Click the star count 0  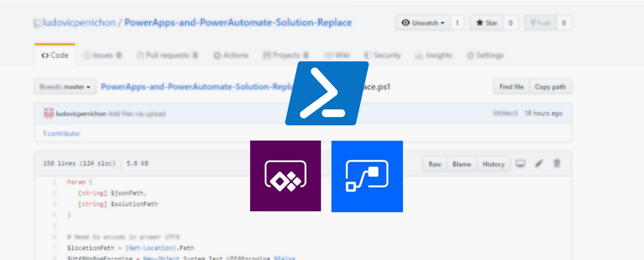coord(511,23)
